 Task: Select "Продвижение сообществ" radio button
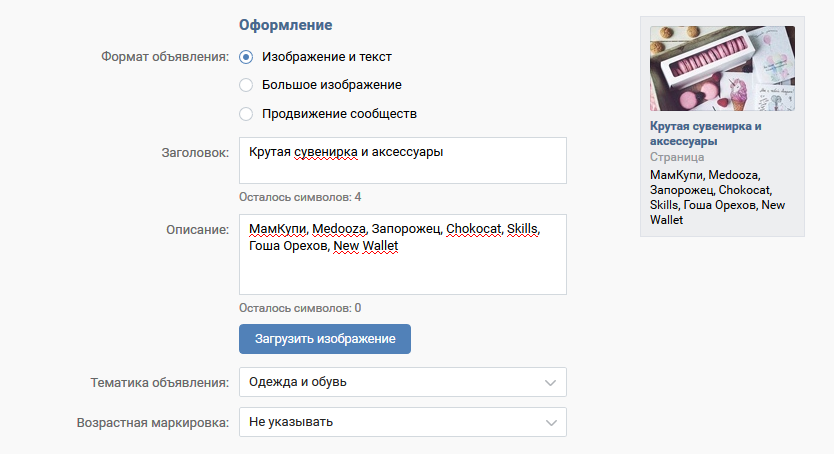247,114
